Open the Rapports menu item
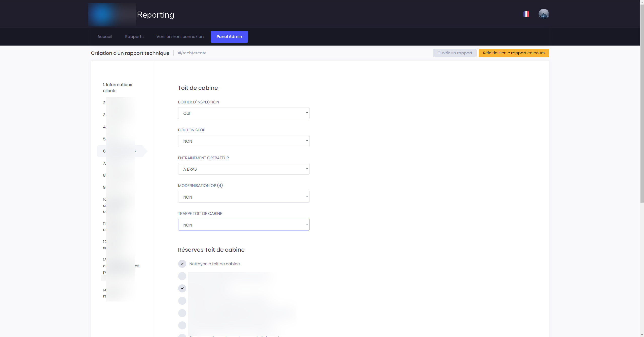The image size is (644, 337). point(134,37)
